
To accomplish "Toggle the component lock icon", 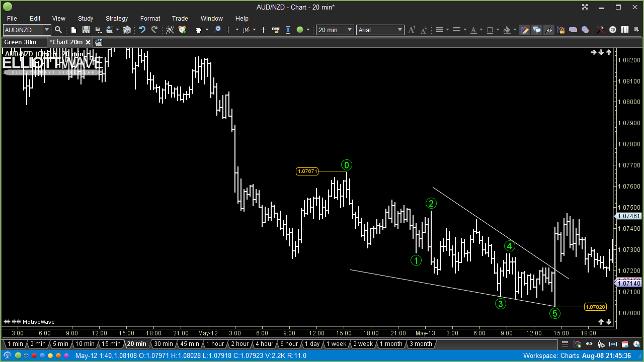I will [561, 30].
